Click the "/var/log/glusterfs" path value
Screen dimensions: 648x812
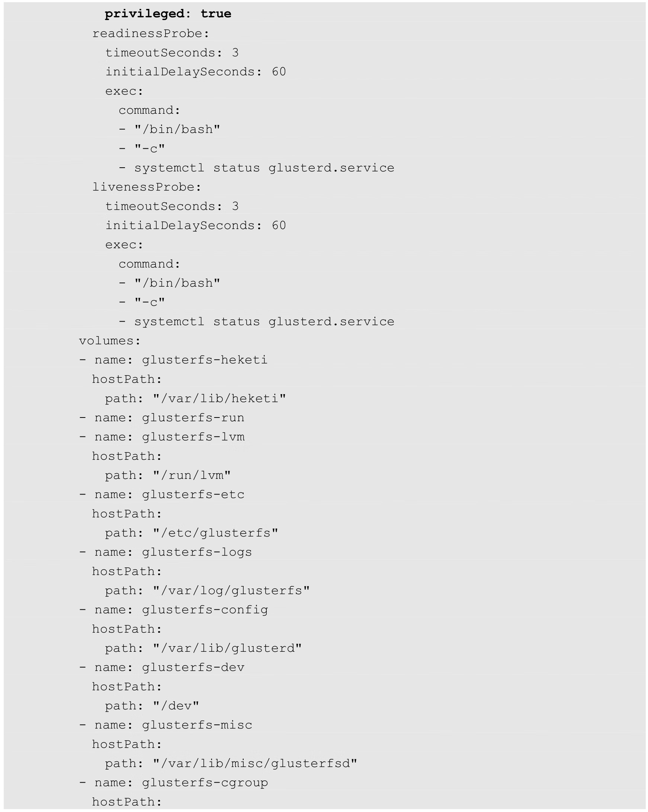tap(231, 590)
